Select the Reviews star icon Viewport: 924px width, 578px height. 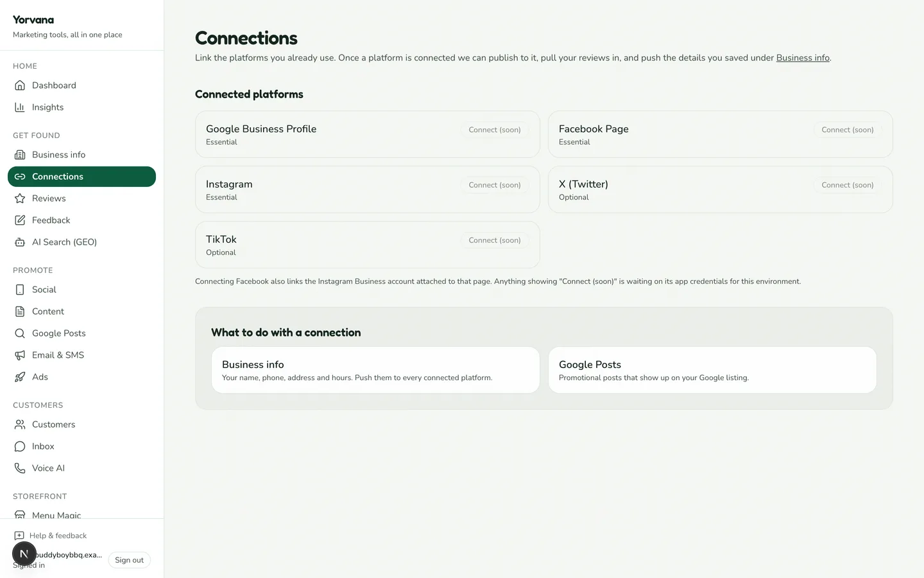[x=20, y=198]
